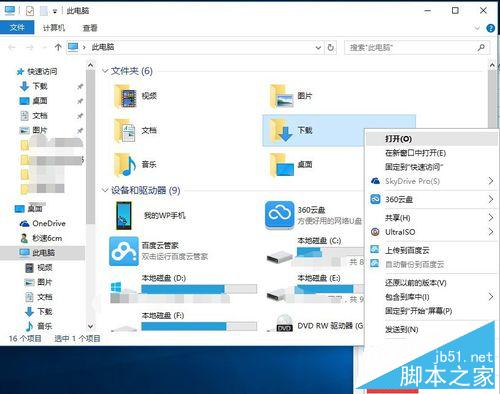Collapse the 设备和驱动器 (9) group
The width and height of the screenshot is (500, 394).
pyautogui.click(x=105, y=190)
